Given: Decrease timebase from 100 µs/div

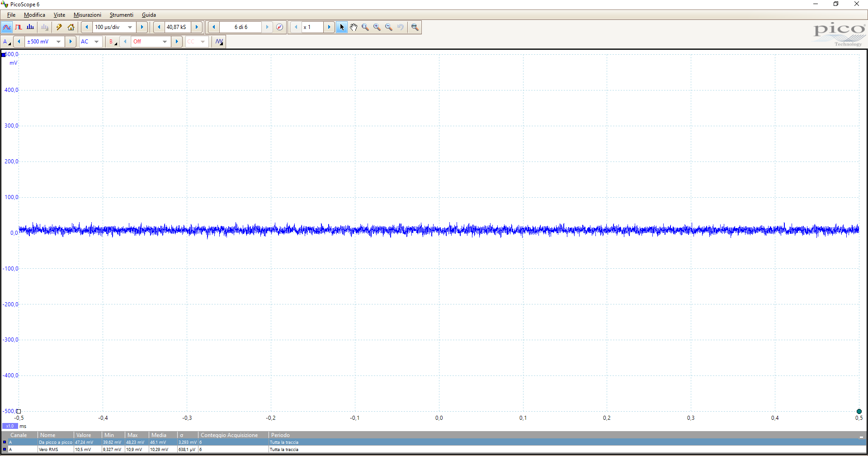Looking at the screenshot, I should click(87, 27).
